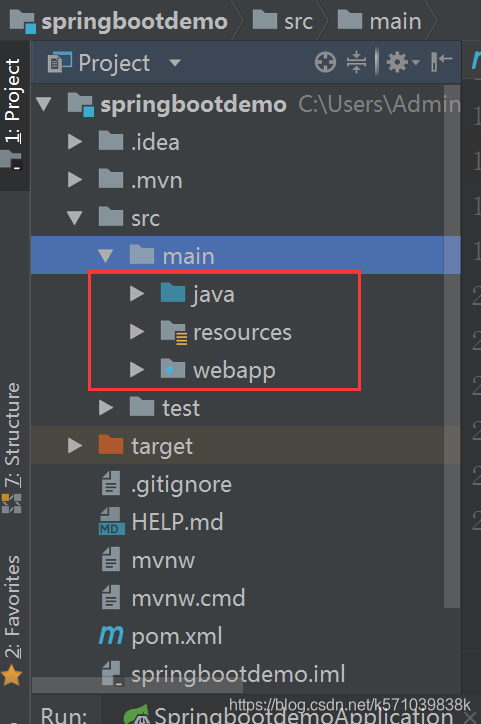Screen dimensions: 481x724
Task: Expand the target folder arrow
Action: pyautogui.click(x=75, y=446)
